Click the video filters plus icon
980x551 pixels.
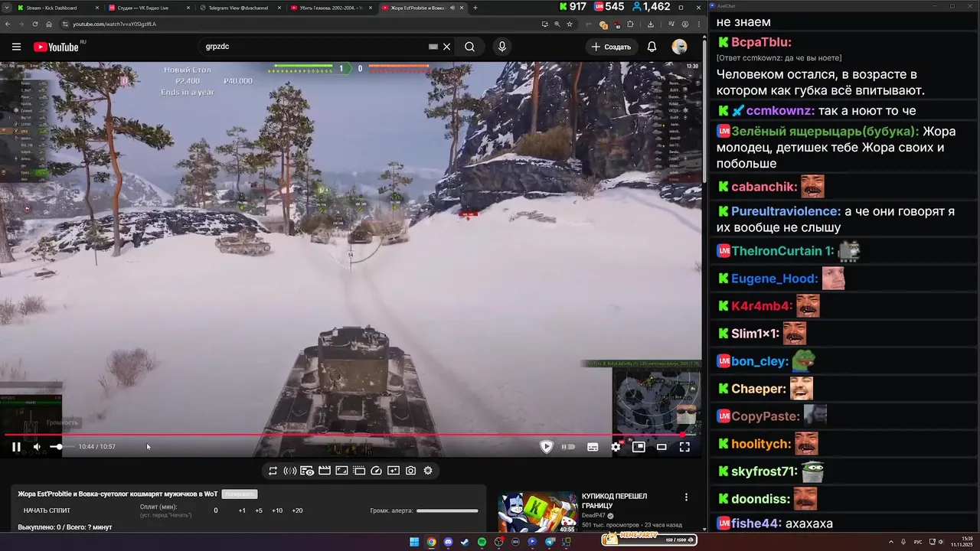(x=394, y=471)
